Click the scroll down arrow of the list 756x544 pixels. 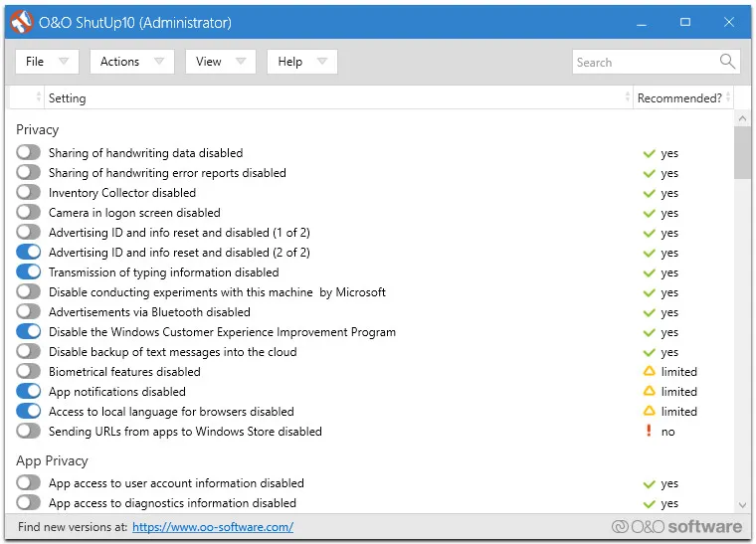pos(742,505)
